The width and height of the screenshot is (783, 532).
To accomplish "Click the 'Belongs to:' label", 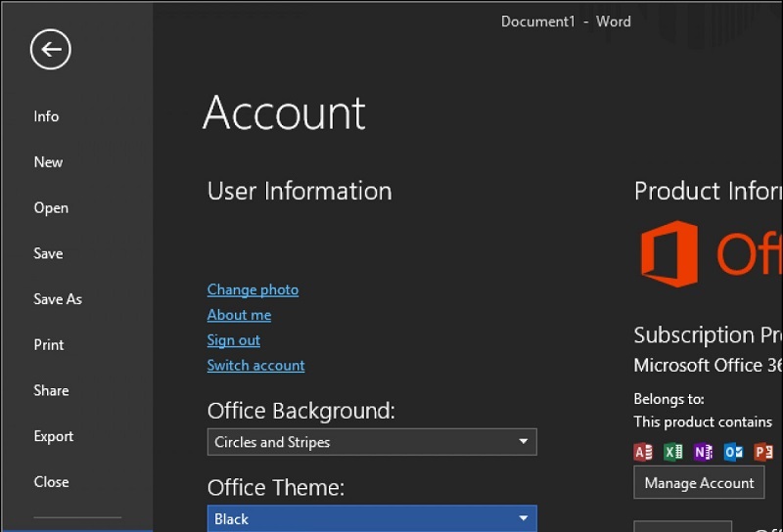I will (668, 399).
